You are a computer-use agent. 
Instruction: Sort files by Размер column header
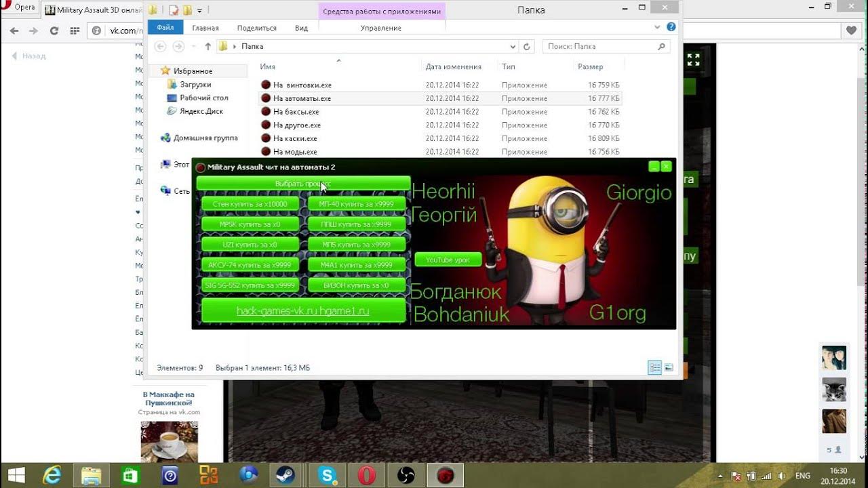(x=590, y=67)
